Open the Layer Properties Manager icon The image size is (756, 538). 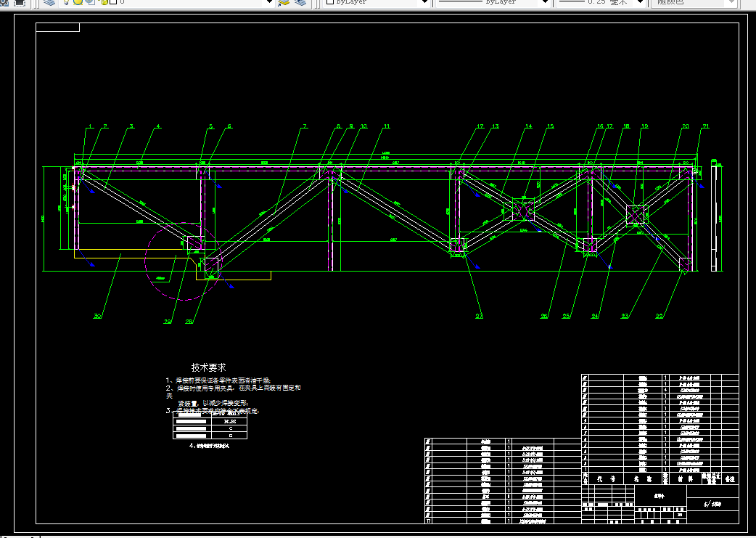49,2
